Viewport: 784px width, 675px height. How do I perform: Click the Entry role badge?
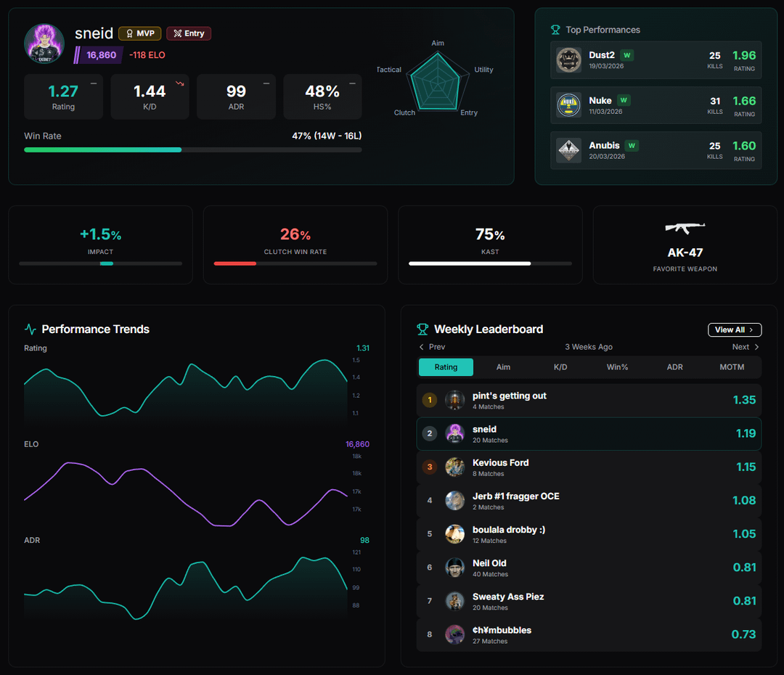coord(189,33)
